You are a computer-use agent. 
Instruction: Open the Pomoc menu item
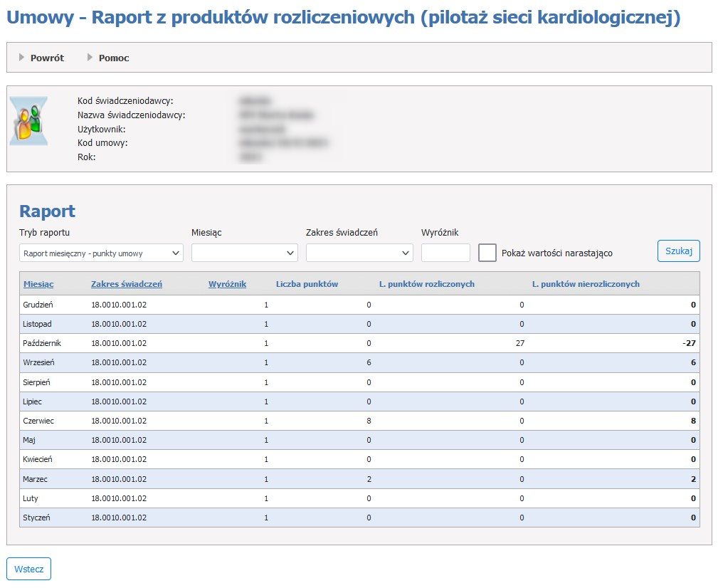pyautogui.click(x=114, y=58)
